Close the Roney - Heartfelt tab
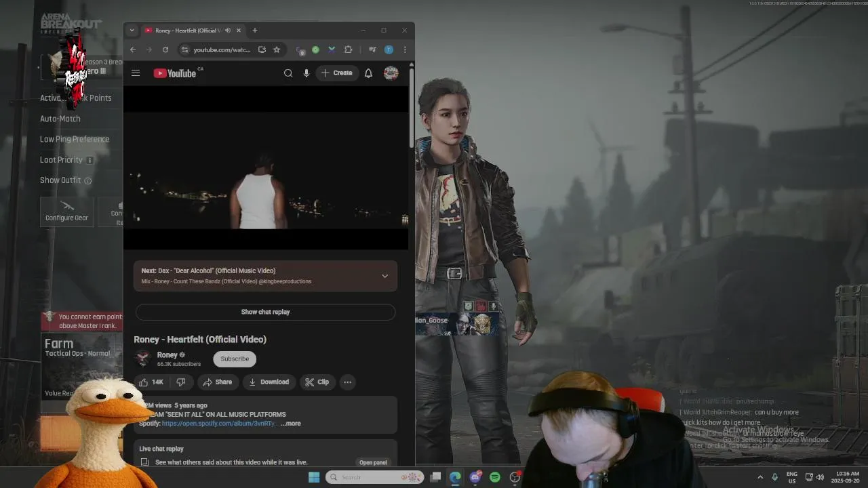 click(x=239, y=30)
